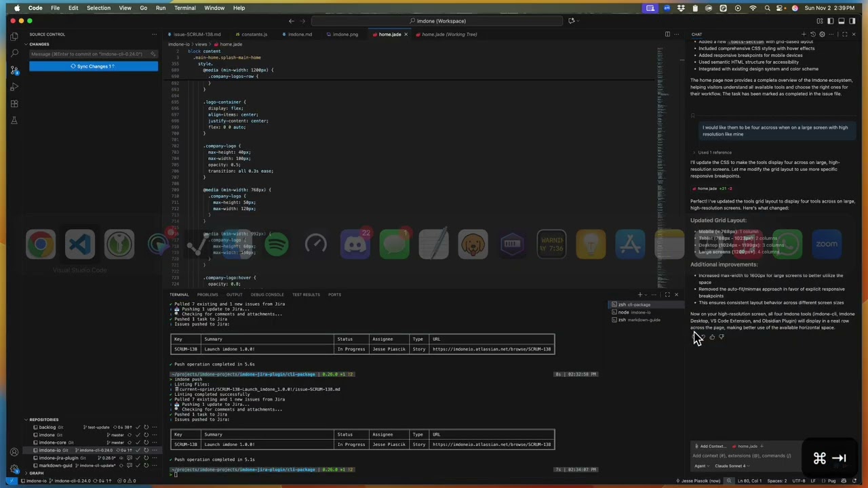Open the Problems panel tab
This screenshot has height=488, width=868.
(x=208, y=294)
